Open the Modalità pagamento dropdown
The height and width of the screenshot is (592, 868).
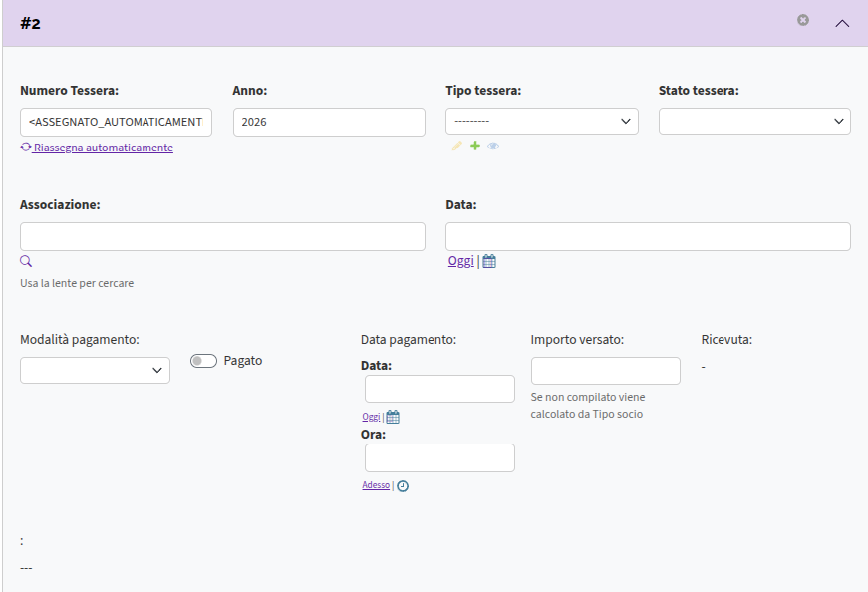coord(96,370)
